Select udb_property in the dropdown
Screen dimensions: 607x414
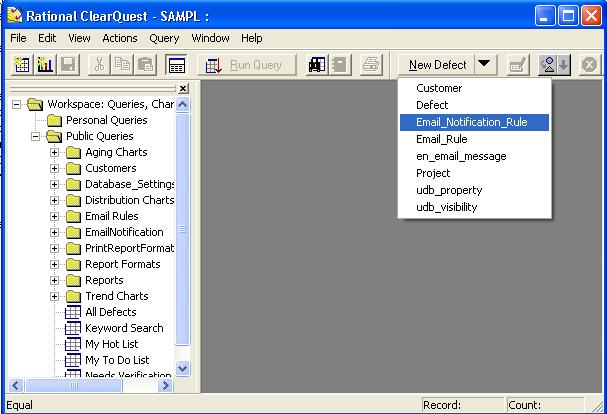(474, 190)
